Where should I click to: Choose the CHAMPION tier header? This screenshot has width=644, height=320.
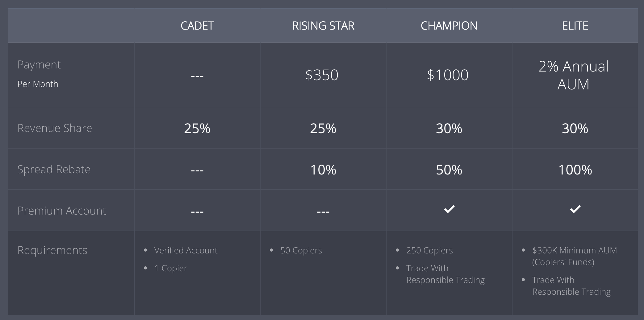point(449,26)
